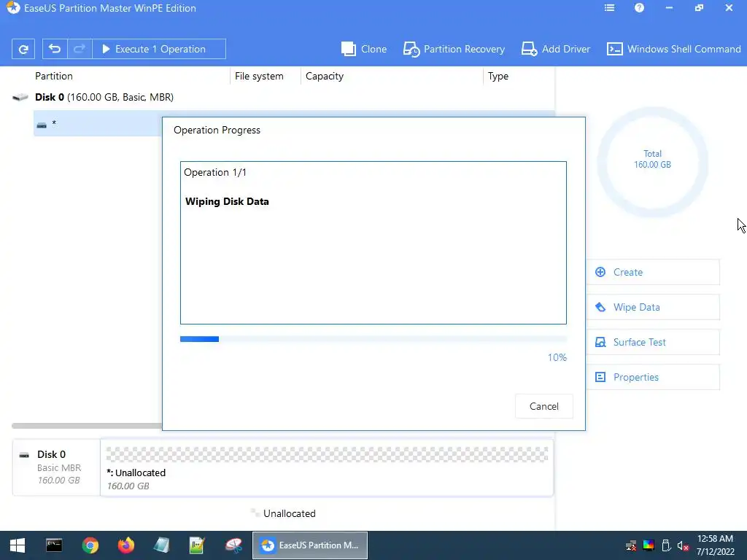
Task: Select the Surface Test action
Action: (x=653, y=342)
